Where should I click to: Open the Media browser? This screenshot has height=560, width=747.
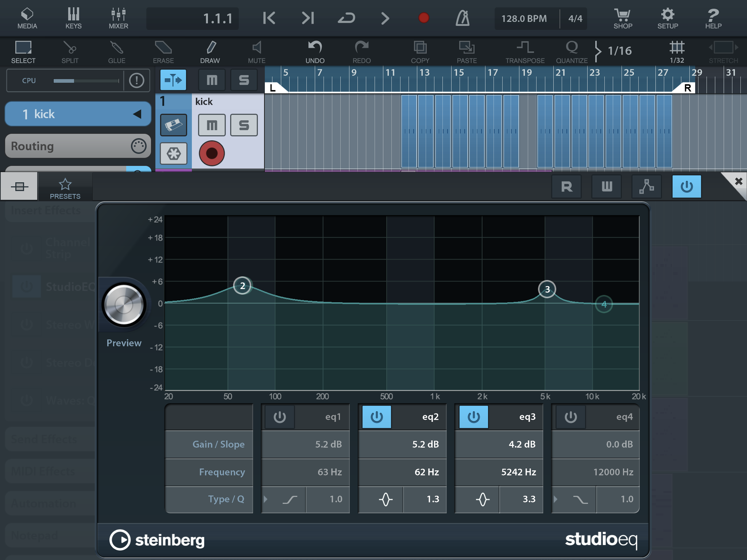(27, 18)
